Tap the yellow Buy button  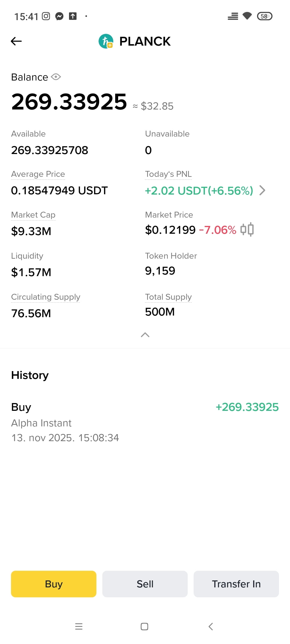click(54, 584)
